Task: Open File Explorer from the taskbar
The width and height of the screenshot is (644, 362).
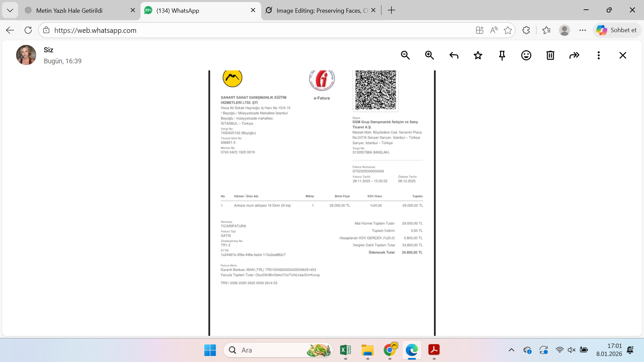Action: [368, 350]
